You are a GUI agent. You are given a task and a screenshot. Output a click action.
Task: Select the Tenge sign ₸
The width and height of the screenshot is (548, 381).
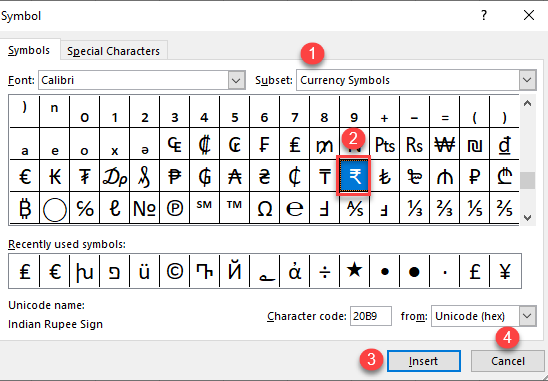click(324, 176)
